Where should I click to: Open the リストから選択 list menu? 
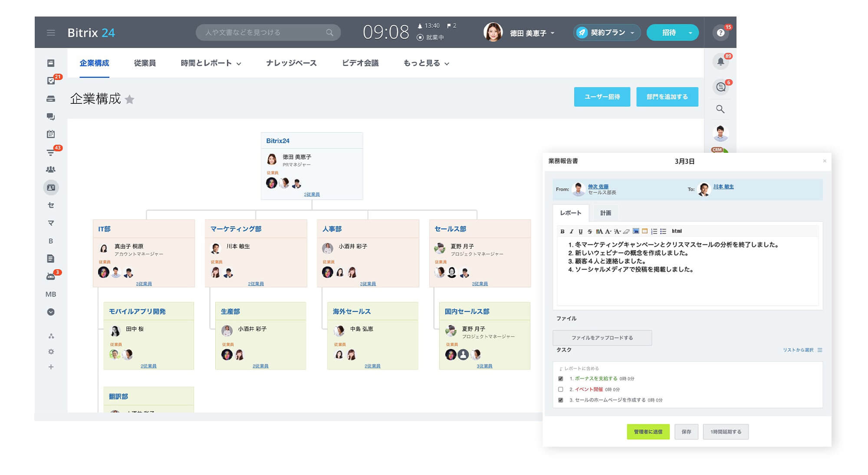coord(802,350)
